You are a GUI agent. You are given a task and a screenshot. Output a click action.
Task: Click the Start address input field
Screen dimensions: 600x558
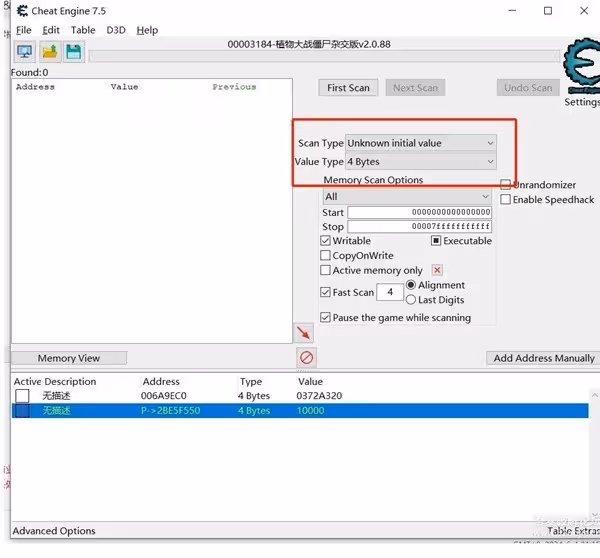[419, 212]
